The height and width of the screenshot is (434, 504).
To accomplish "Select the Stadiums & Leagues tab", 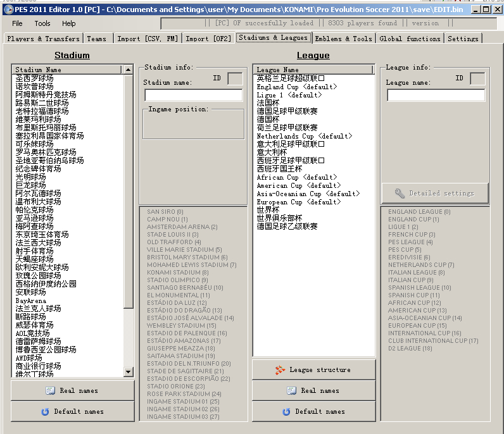I will click(274, 37).
